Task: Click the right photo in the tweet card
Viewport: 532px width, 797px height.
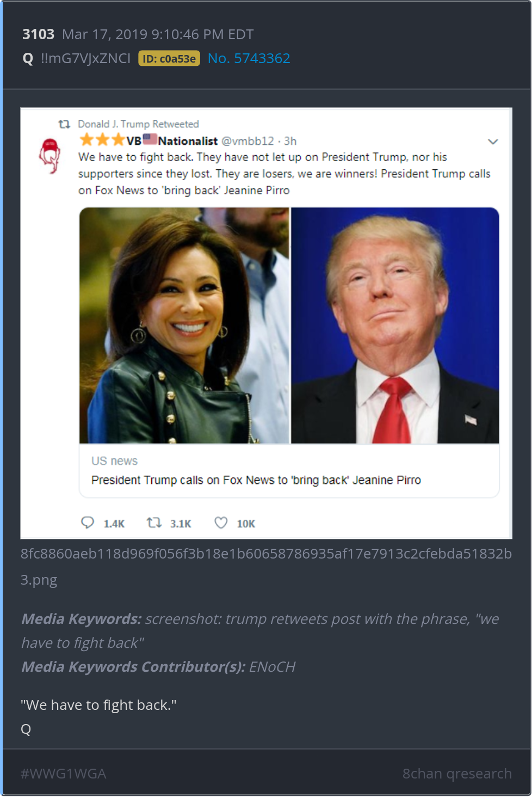Action: point(395,326)
